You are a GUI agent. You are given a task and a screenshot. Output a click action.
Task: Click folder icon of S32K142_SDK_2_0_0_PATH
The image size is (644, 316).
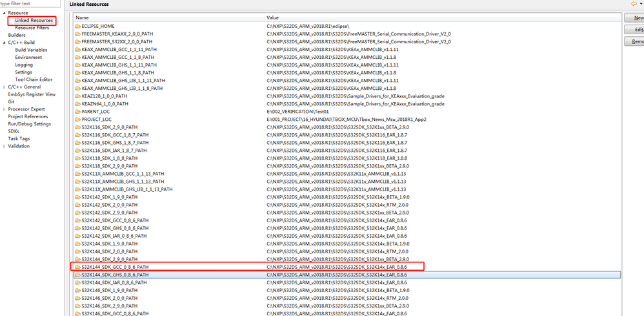point(78,205)
